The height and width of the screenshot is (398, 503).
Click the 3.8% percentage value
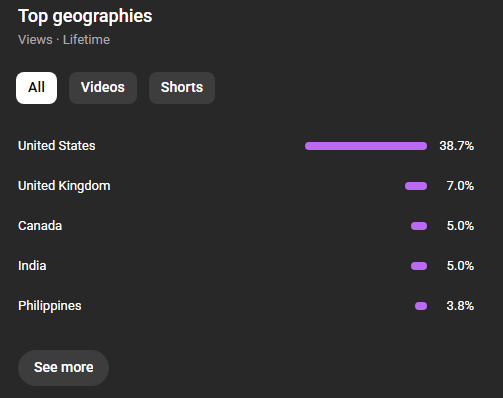click(460, 306)
